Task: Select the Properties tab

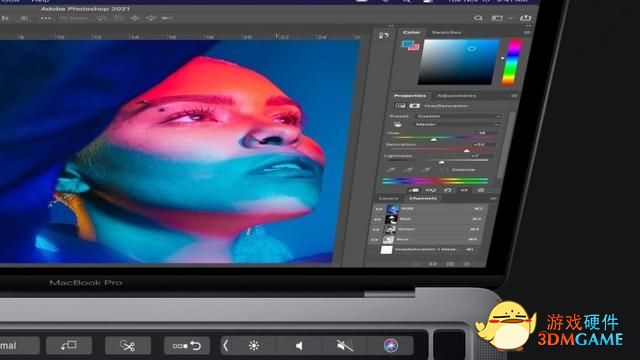Action: coord(410,96)
